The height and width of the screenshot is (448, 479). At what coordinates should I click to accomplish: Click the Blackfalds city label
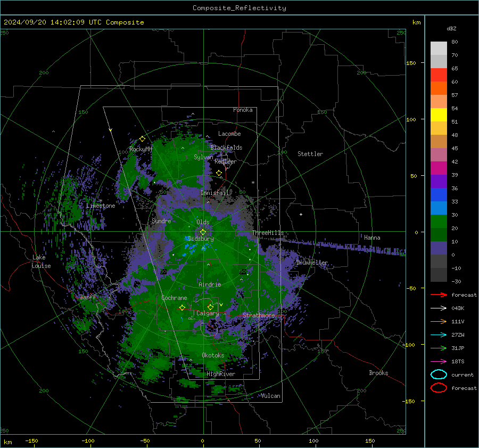coord(226,148)
